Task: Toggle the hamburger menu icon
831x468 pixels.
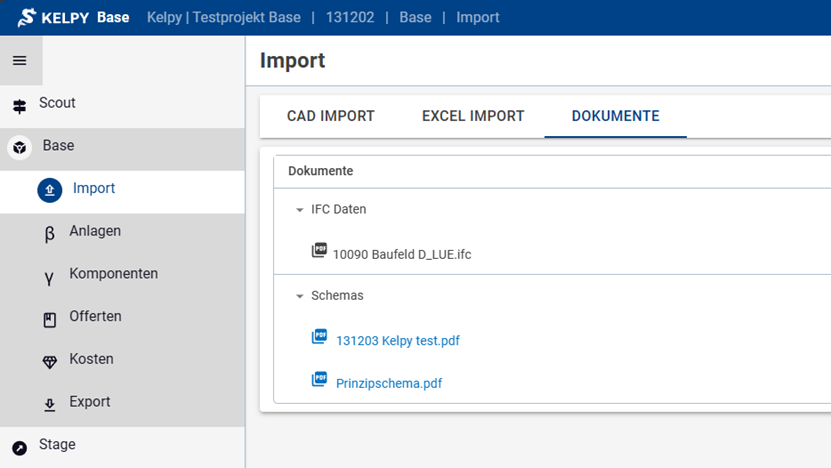Action: click(x=19, y=61)
